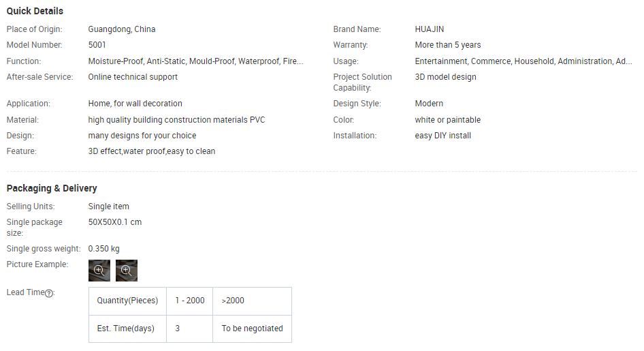Click the 'More than 5 years' warranty value
The height and width of the screenshot is (351, 644).
(448, 45)
